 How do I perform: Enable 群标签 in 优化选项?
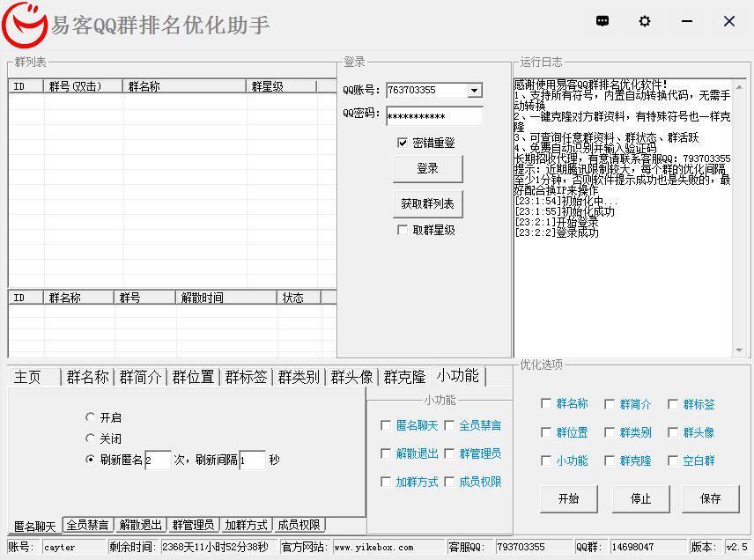tap(673, 404)
